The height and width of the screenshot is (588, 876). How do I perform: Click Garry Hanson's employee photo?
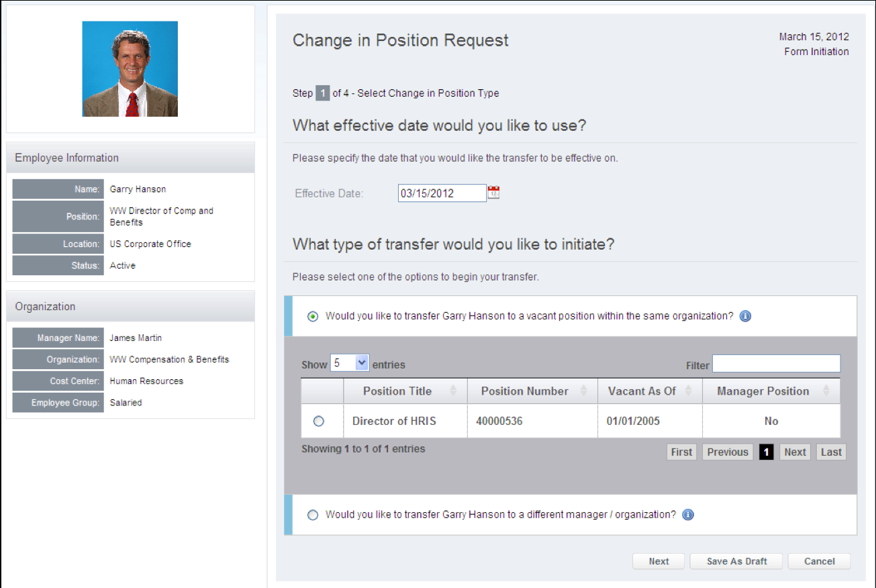[x=130, y=69]
